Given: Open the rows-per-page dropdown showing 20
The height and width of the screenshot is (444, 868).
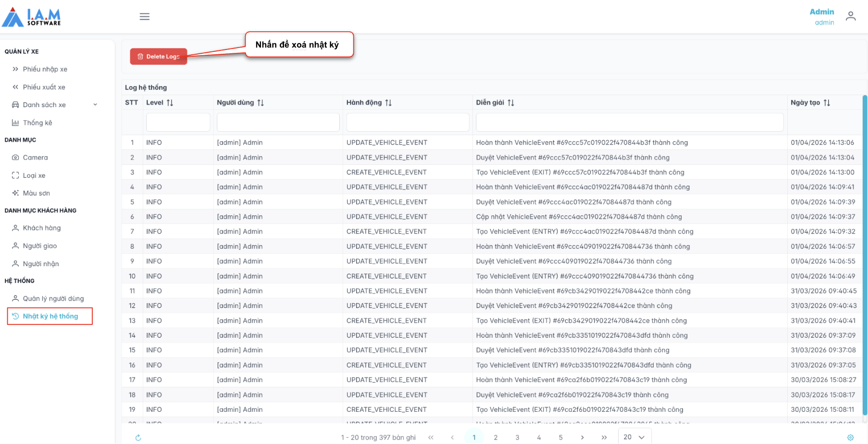Looking at the screenshot, I should 634,437.
